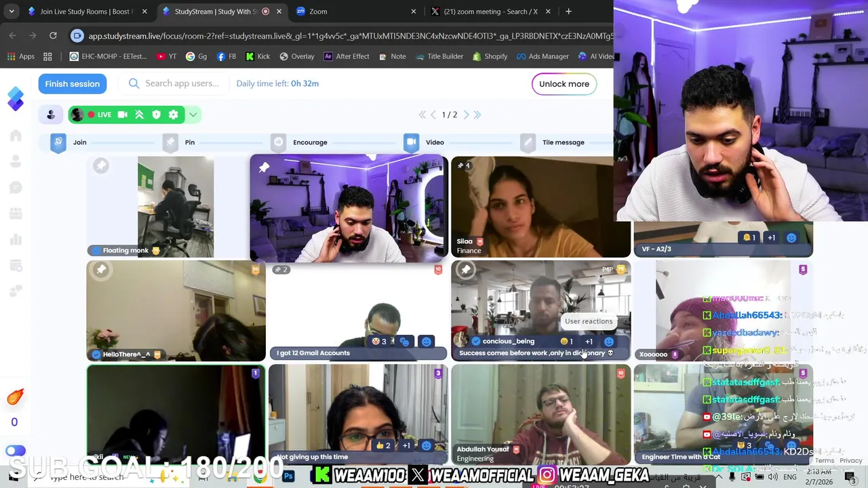
Task: Toggle the camera icon in green LIVE bar
Action: [122, 115]
